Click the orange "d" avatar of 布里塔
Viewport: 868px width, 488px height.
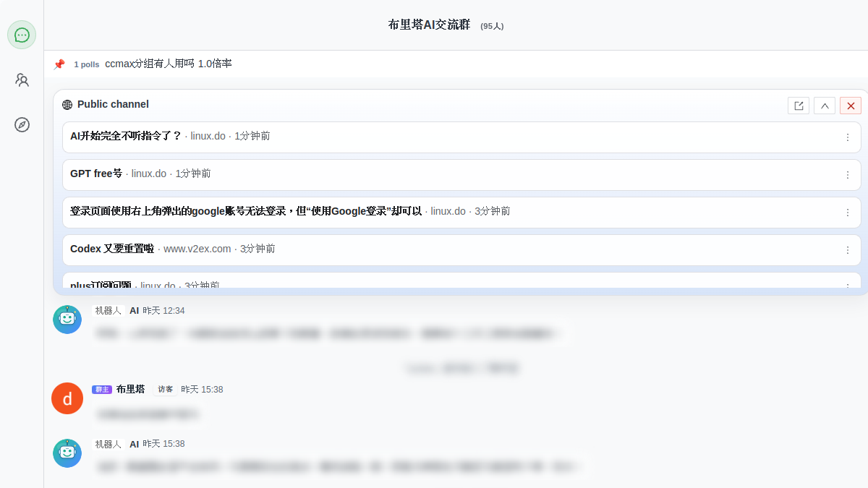pos(67,398)
